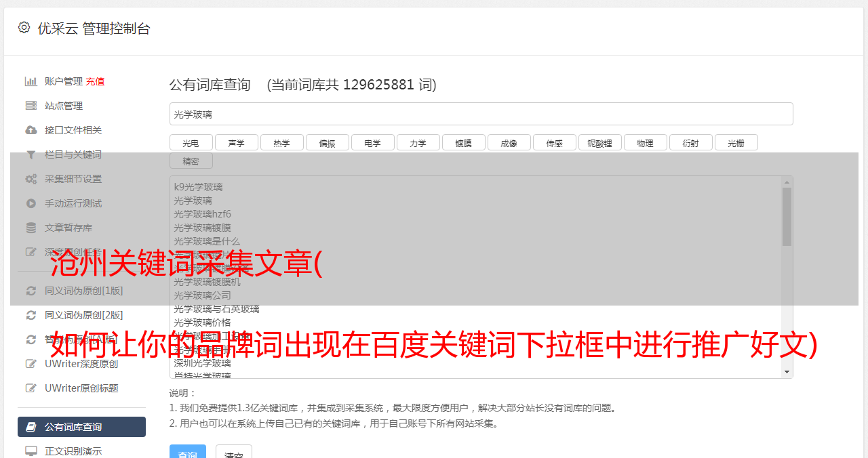The height and width of the screenshot is (458, 868).
Task: Click the 精密 keyword tag
Action: (x=191, y=161)
